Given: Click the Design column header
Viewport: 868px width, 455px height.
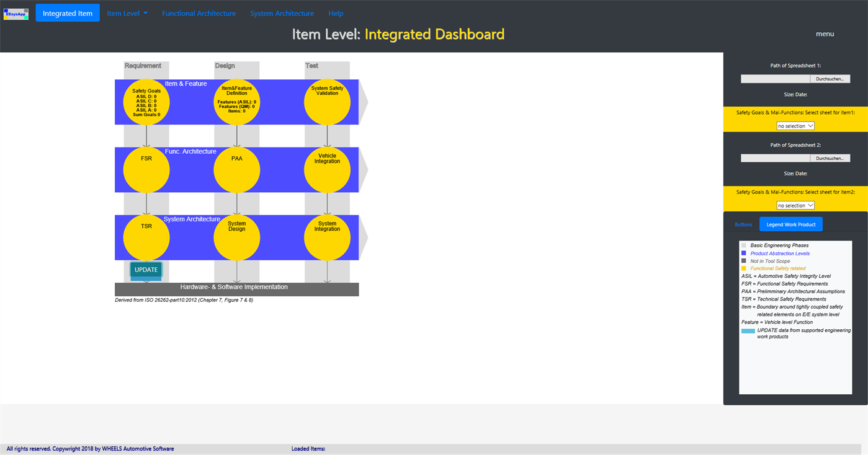Looking at the screenshot, I should point(225,66).
